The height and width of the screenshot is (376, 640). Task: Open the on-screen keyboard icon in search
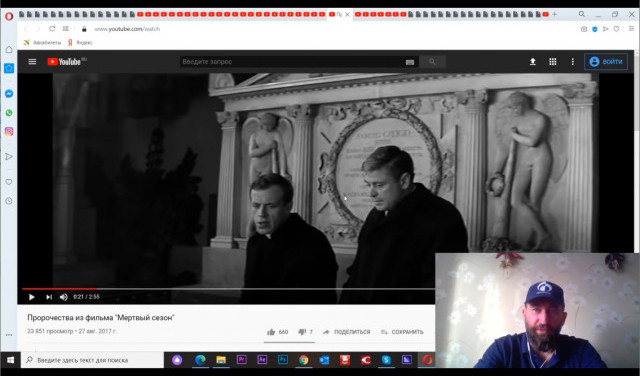click(x=410, y=62)
